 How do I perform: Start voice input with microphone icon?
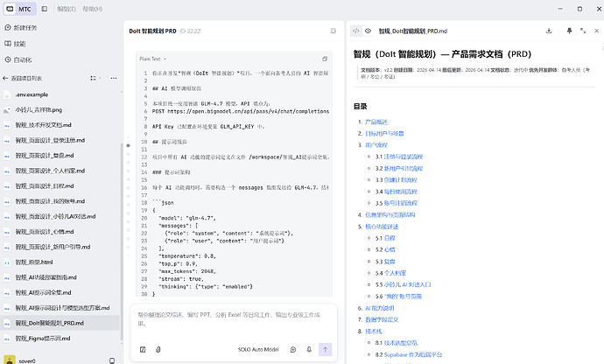(309, 350)
